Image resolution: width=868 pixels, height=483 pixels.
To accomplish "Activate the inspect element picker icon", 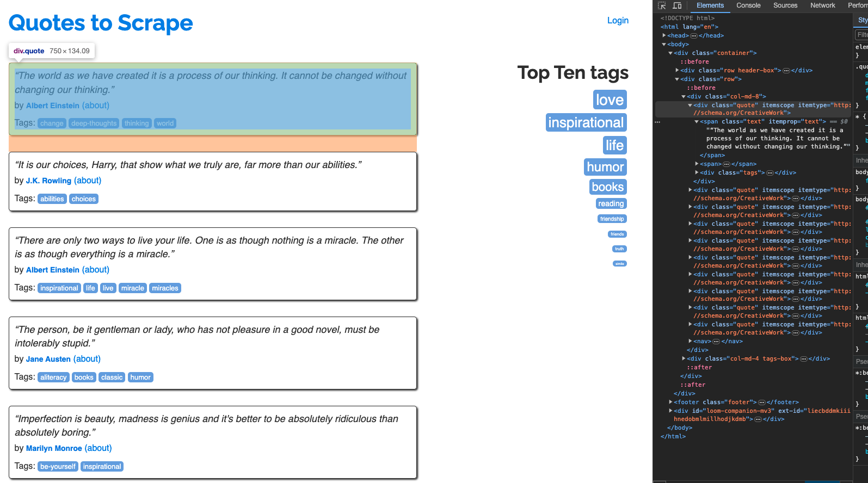I will coord(662,5).
